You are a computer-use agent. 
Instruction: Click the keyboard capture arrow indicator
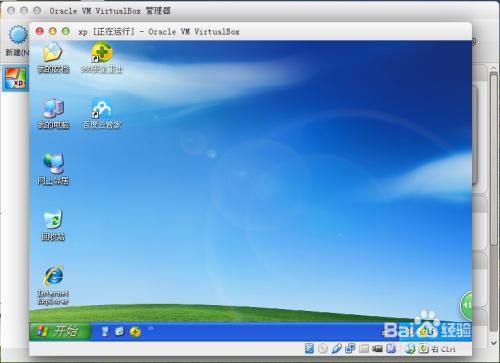[423, 349]
